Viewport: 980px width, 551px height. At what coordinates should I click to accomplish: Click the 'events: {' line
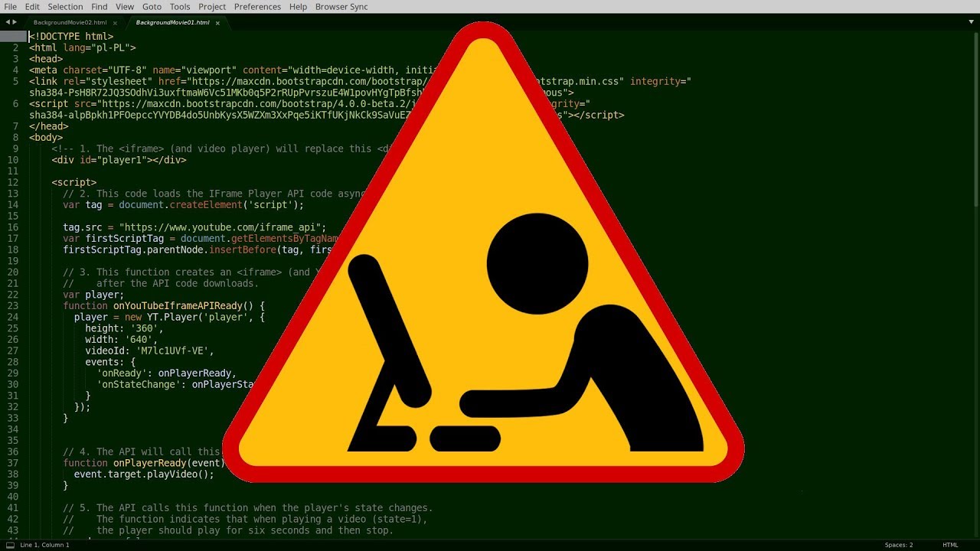point(110,362)
